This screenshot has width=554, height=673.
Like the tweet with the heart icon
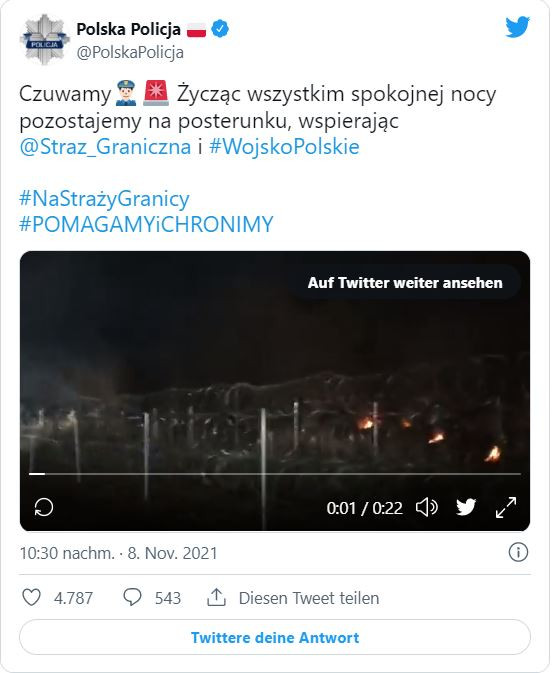[x=31, y=597]
